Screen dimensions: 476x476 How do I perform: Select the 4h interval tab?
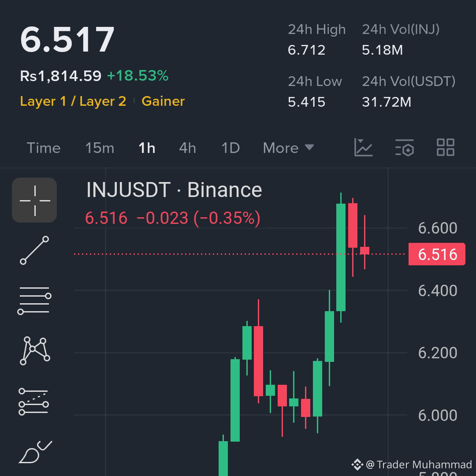coord(188,148)
